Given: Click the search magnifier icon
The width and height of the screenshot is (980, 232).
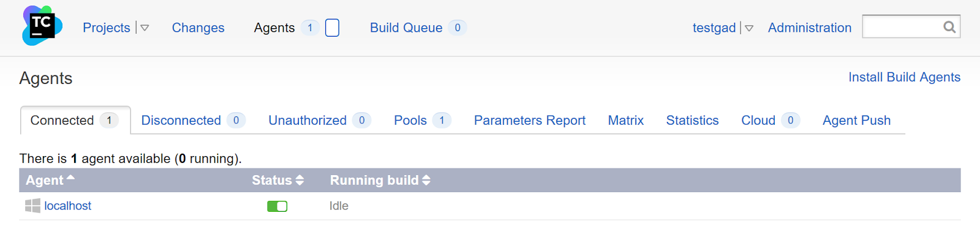Looking at the screenshot, I should pyautogui.click(x=949, y=27).
